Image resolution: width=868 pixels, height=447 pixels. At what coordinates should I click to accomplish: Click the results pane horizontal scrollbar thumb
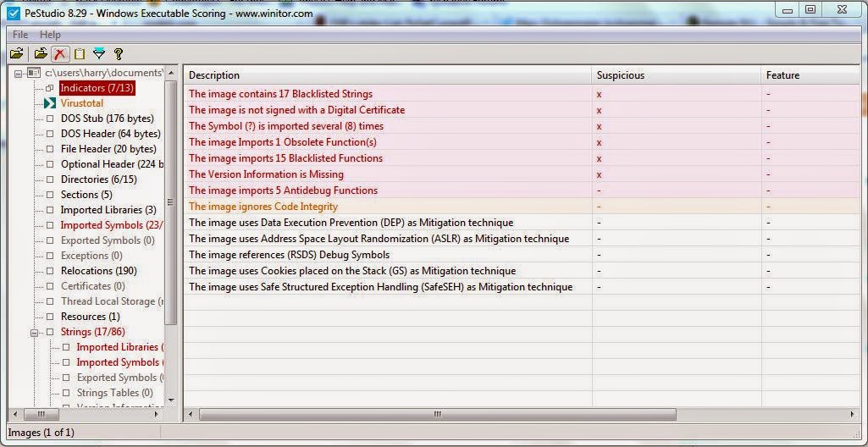pos(438,414)
